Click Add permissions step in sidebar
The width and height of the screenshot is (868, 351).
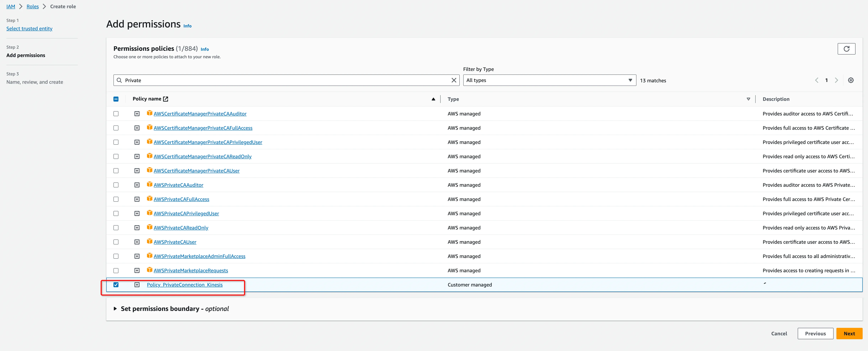point(26,55)
